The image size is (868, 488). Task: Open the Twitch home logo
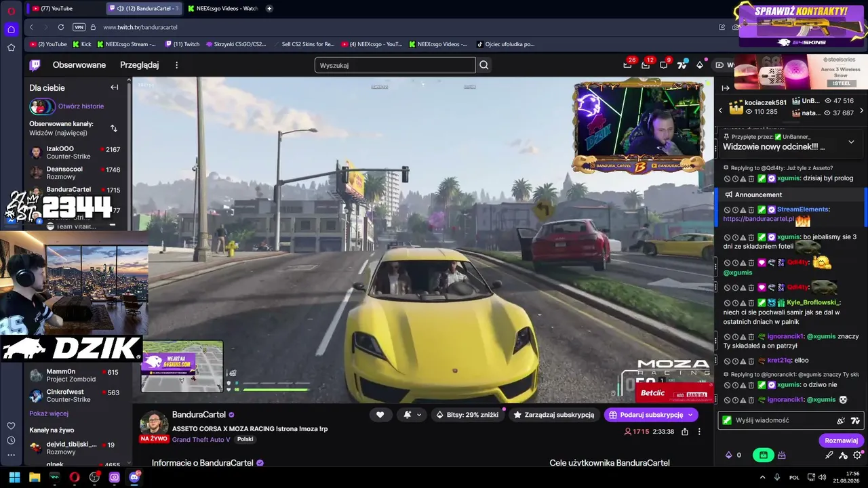[x=35, y=65]
